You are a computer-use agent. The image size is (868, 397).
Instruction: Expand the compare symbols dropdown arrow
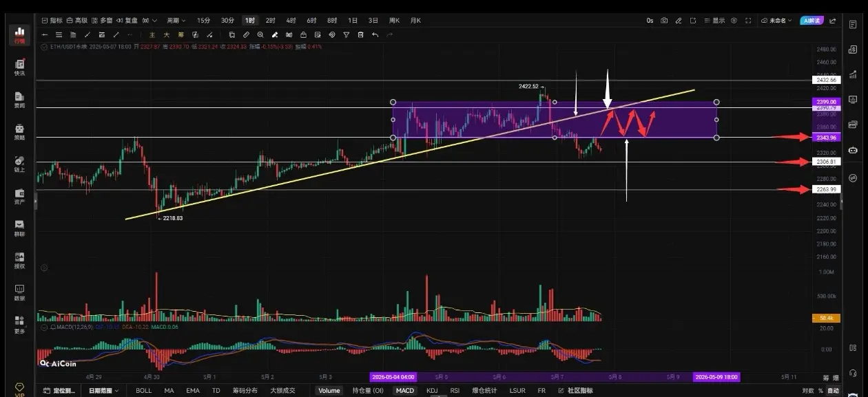(153, 21)
